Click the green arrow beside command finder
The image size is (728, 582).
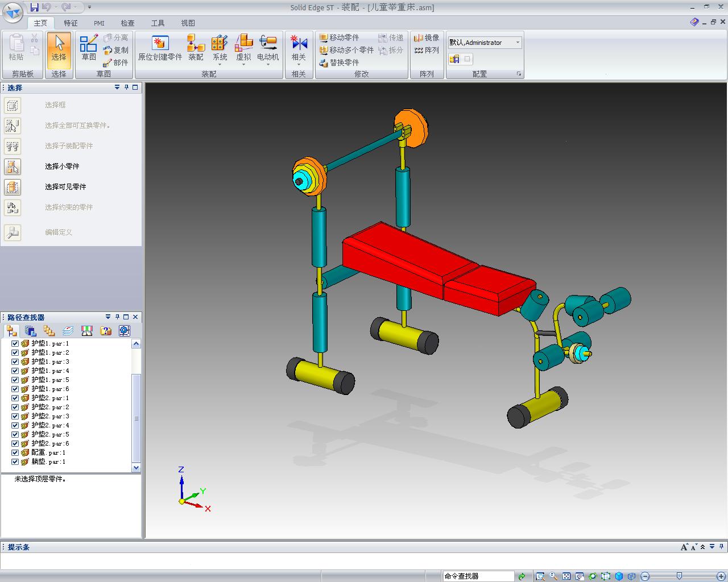[522, 576]
